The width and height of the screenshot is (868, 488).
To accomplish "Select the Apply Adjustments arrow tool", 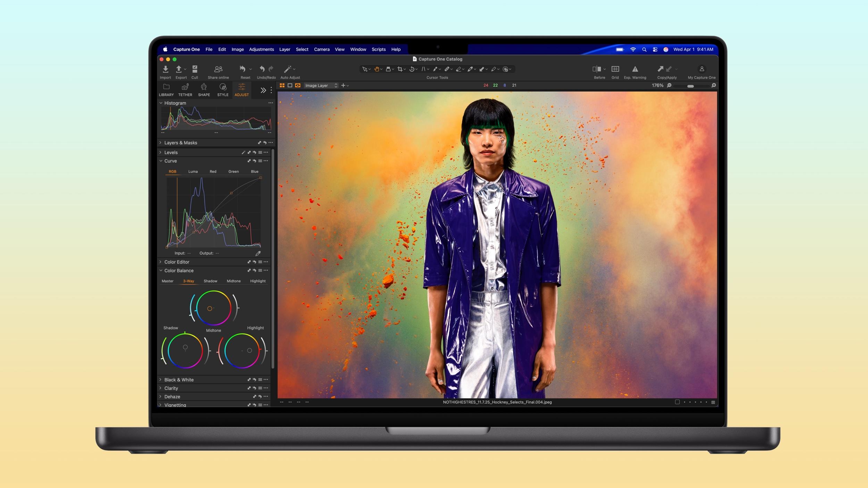I will (x=482, y=69).
